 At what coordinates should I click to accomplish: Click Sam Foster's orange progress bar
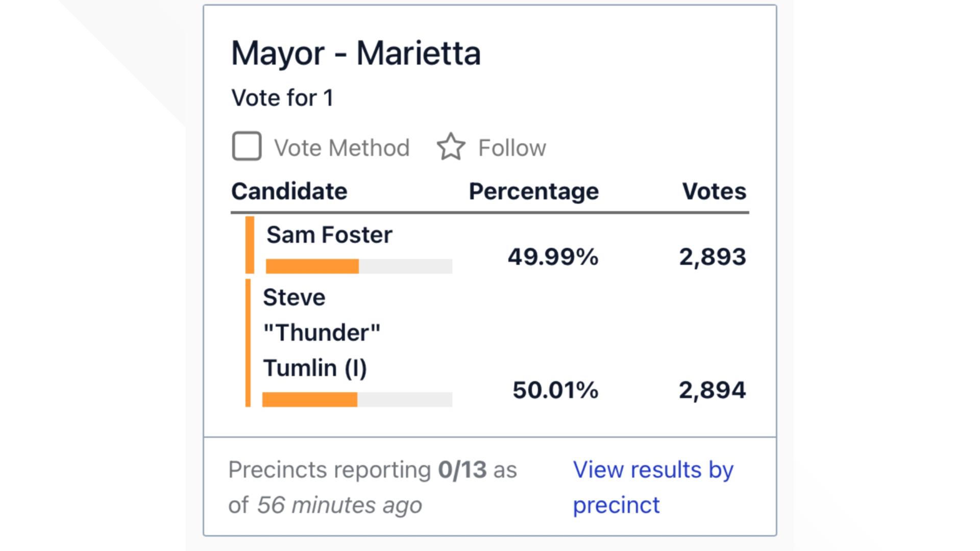[312, 266]
